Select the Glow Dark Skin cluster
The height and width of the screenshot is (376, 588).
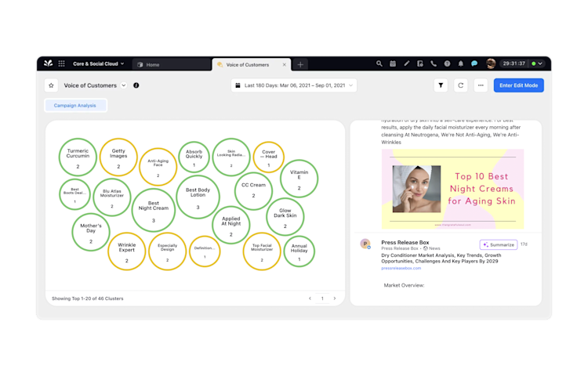click(285, 216)
